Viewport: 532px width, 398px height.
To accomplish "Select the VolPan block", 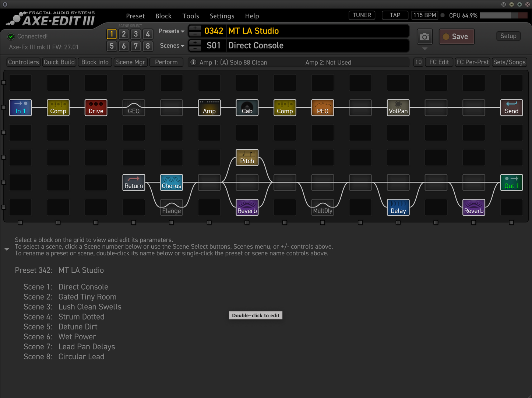I will pyautogui.click(x=398, y=108).
